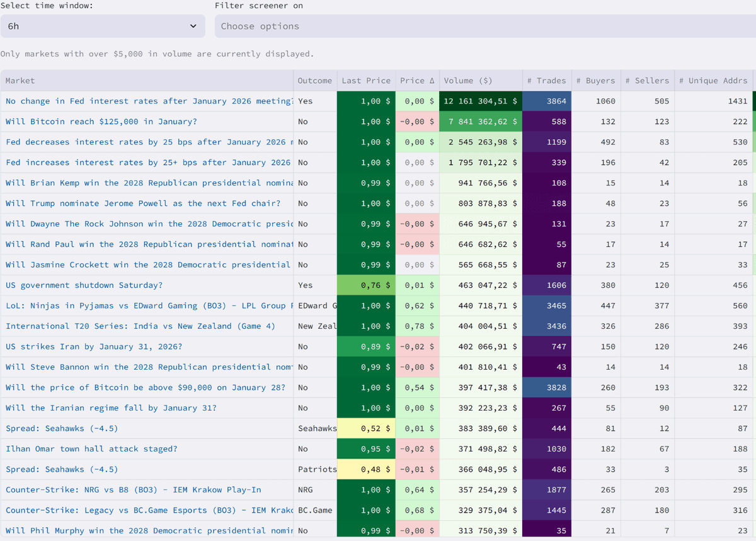
Task: Open the Spread: Seahawks (-4.5) market with Patriots outcome
Action: pyautogui.click(x=62, y=470)
